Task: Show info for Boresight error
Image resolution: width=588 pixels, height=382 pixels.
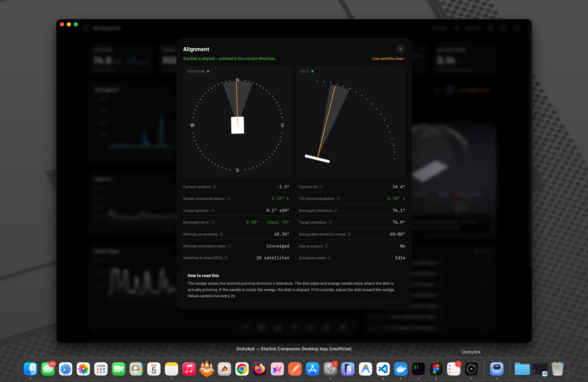Action: pos(213,222)
